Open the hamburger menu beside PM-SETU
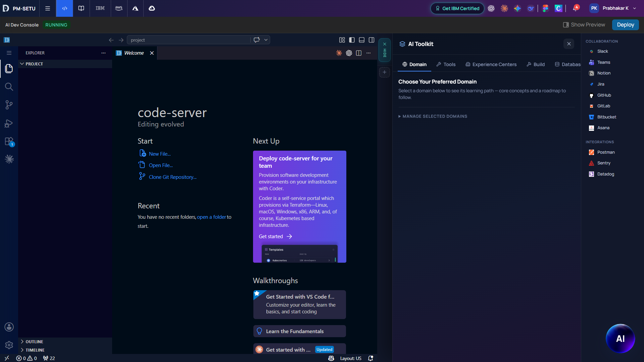The image size is (644, 362). tap(48, 8)
